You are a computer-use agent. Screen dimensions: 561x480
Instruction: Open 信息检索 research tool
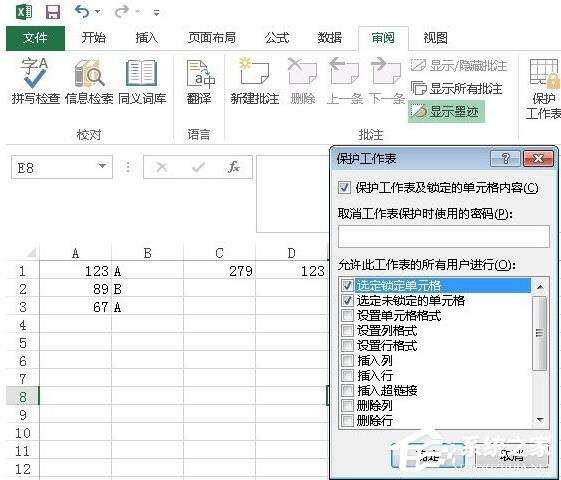click(x=89, y=81)
